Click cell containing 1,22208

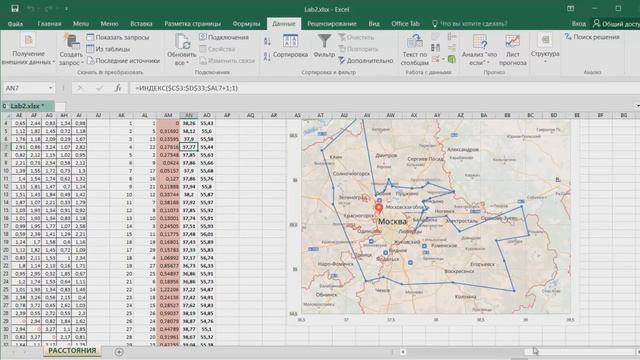168,290
